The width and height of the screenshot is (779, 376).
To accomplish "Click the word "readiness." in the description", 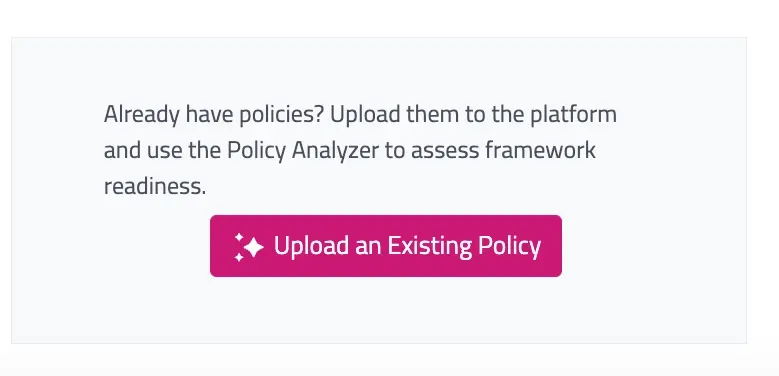I will [155, 187].
